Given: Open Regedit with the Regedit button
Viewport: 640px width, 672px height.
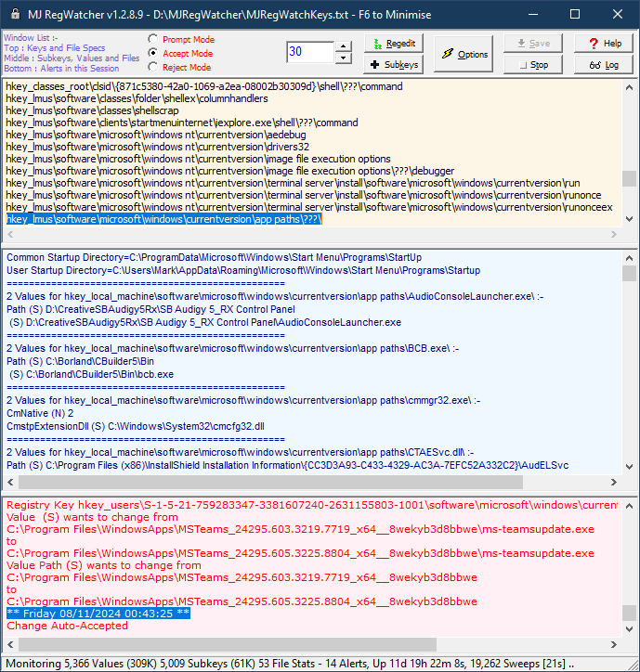Looking at the screenshot, I should click(x=394, y=44).
